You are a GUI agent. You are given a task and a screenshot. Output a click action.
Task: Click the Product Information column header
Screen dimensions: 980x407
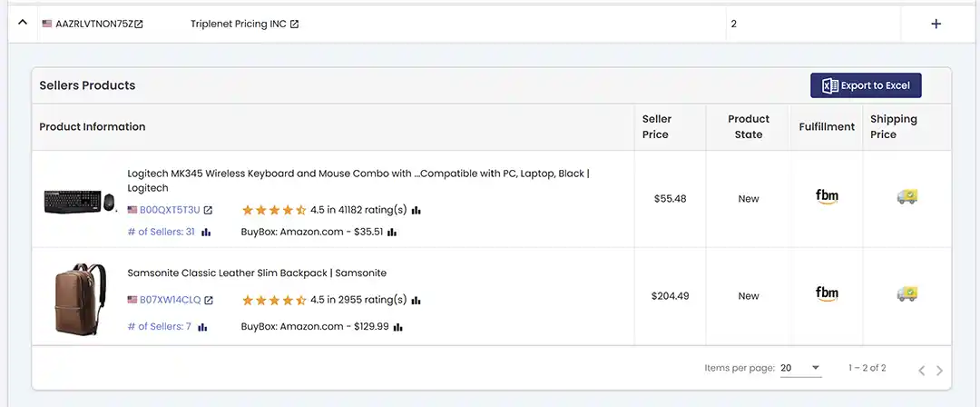click(93, 126)
